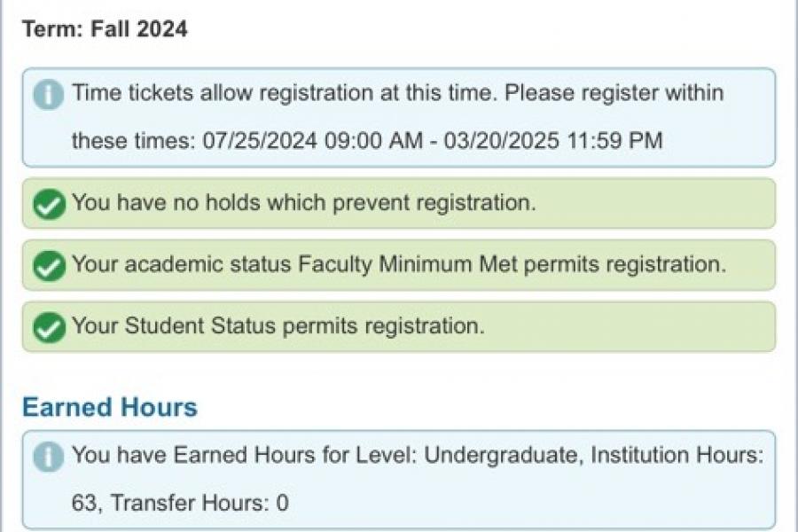The image size is (798, 532).
Task: Click the info icon in the Earned Hours notice
Action: click(48, 458)
